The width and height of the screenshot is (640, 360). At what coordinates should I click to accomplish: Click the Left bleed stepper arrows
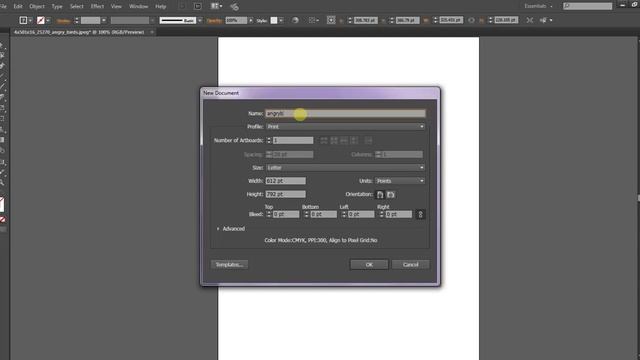pos(344,214)
